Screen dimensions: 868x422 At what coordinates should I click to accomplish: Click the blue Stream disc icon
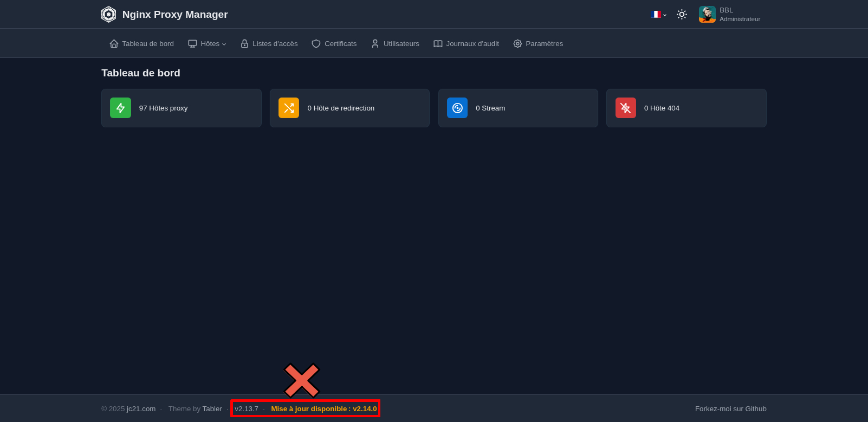pyautogui.click(x=457, y=108)
